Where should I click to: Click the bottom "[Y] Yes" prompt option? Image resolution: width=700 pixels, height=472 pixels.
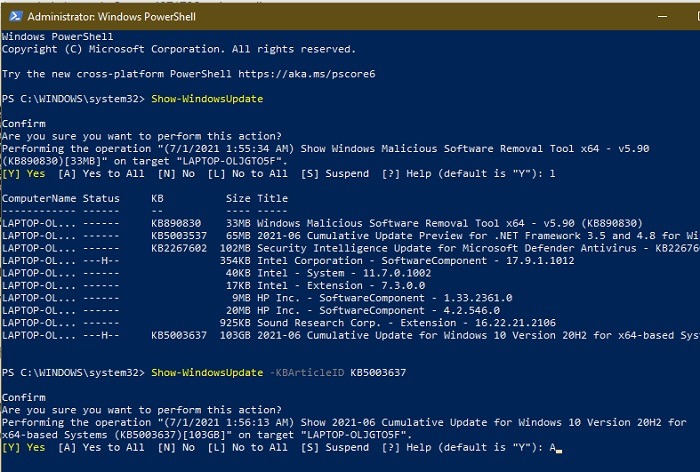(x=23, y=447)
